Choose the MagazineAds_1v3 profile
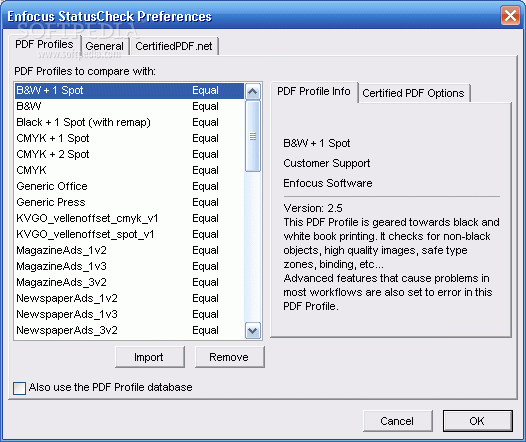 click(129, 266)
